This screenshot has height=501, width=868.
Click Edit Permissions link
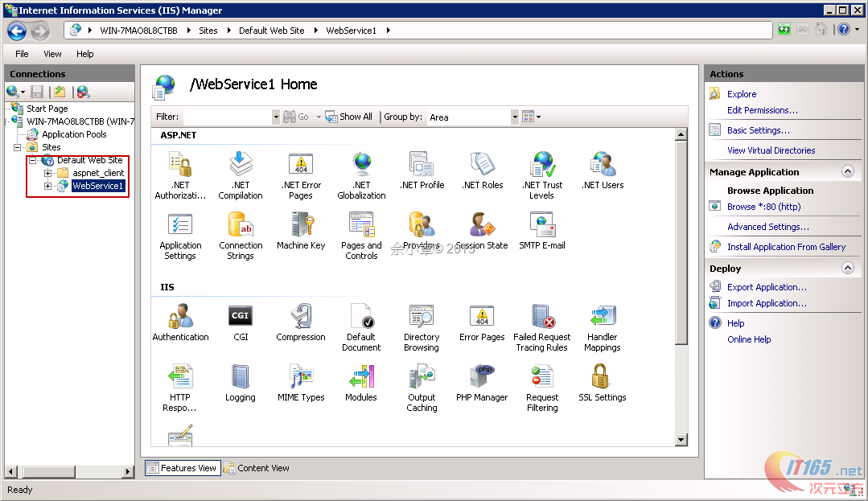click(x=763, y=110)
